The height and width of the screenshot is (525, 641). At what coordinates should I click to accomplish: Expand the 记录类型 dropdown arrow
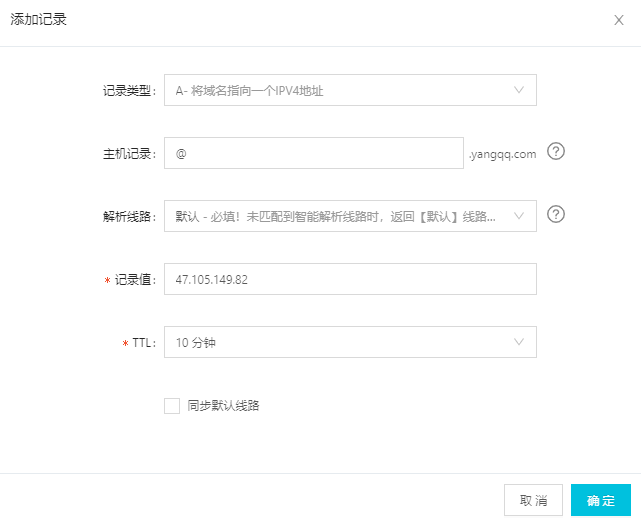tap(519, 90)
